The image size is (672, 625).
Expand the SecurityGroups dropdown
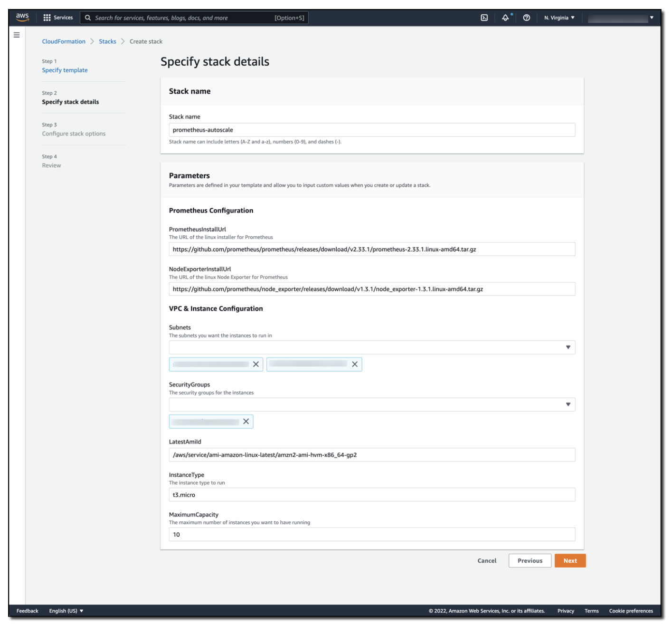(372, 404)
